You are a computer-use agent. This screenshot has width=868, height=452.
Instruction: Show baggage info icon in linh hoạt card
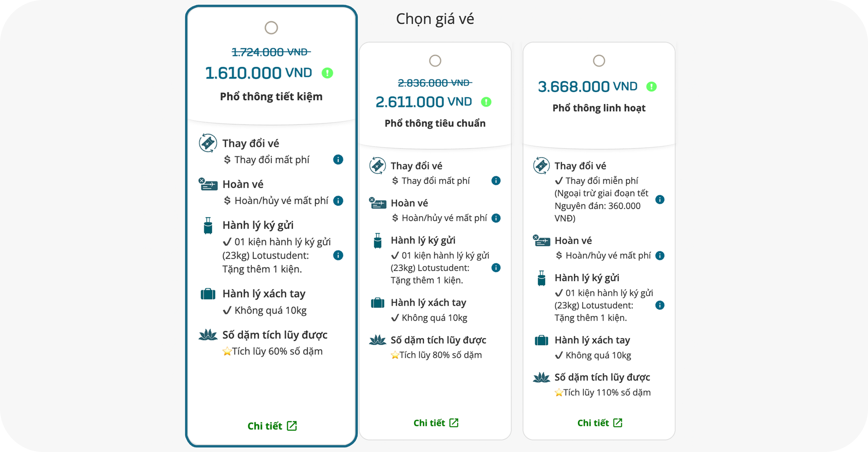[659, 305]
